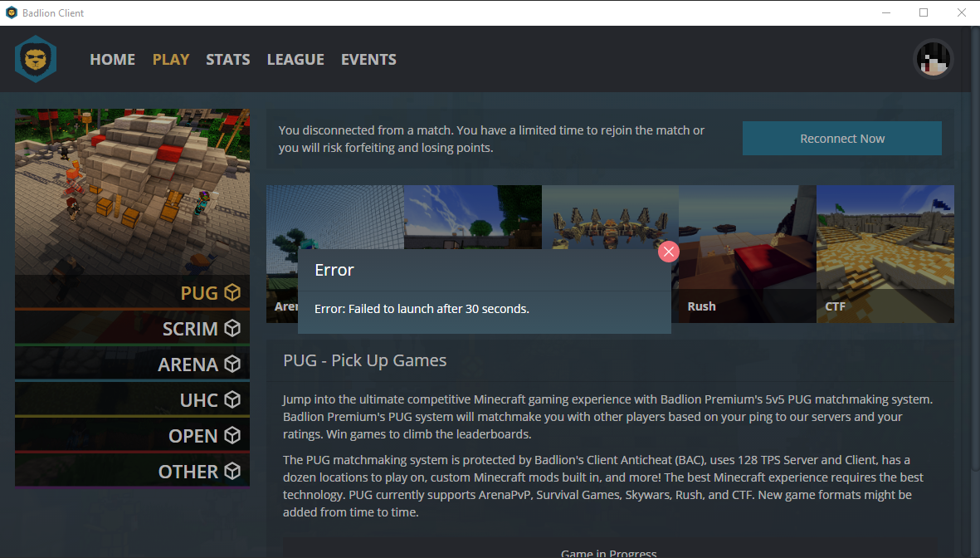Screen dimensions: 980x558
Task: Select the PUG game mode
Action: coord(133,293)
